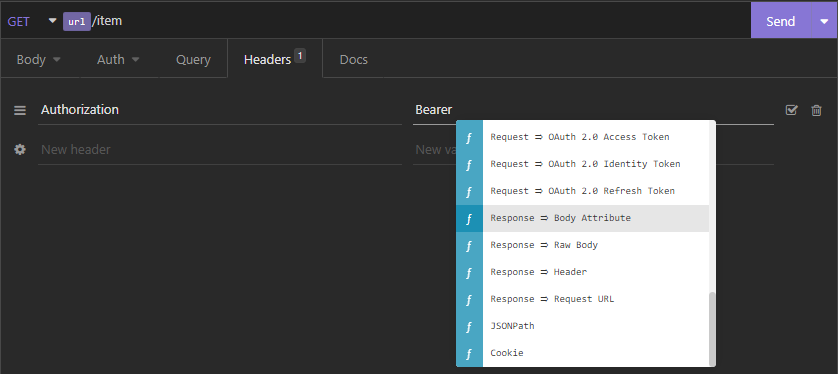Viewport: 838px width, 374px height.
Task: Click the Bearer header value field
Action: pyautogui.click(x=593, y=110)
